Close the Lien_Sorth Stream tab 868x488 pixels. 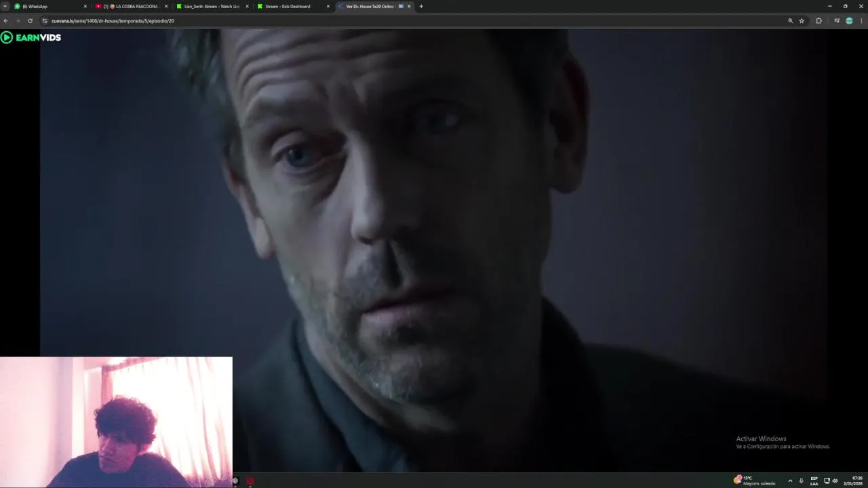pos(247,6)
